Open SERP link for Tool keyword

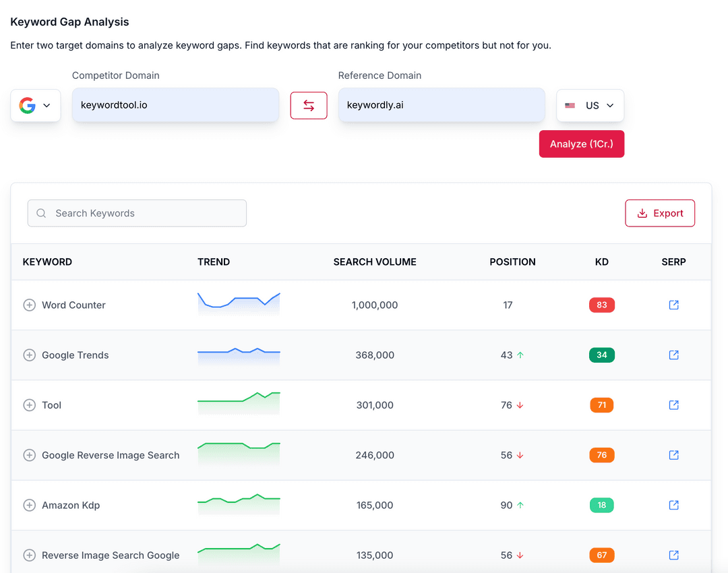tap(673, 405)
